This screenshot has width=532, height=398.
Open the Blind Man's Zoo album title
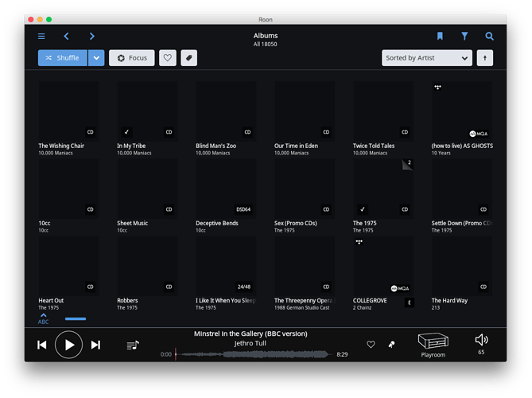point(216,146)
